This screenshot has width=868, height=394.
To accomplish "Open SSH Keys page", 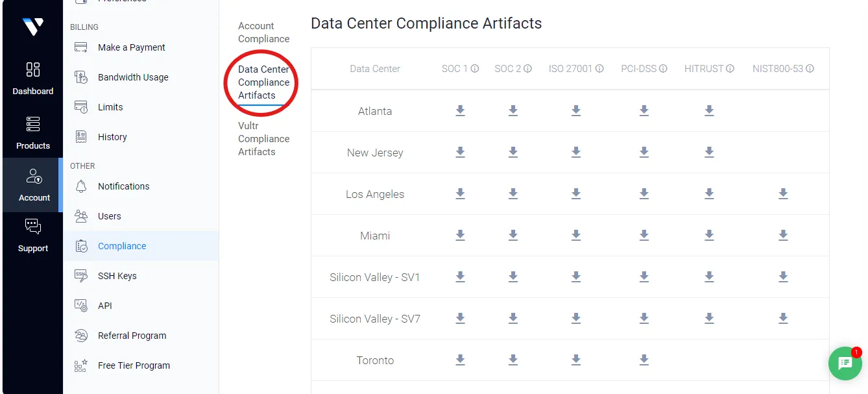I will [117, 276].
